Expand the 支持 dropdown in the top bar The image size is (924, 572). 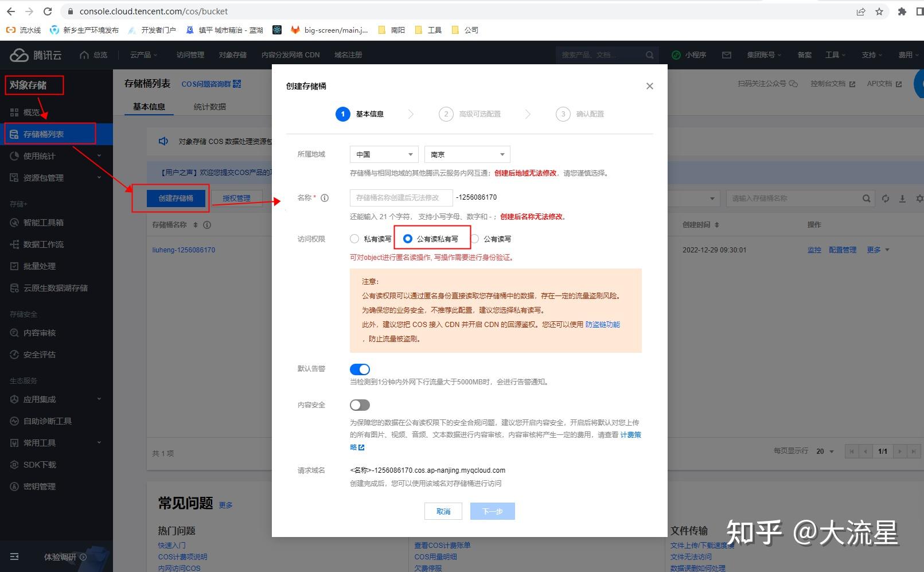click(872, 55)
